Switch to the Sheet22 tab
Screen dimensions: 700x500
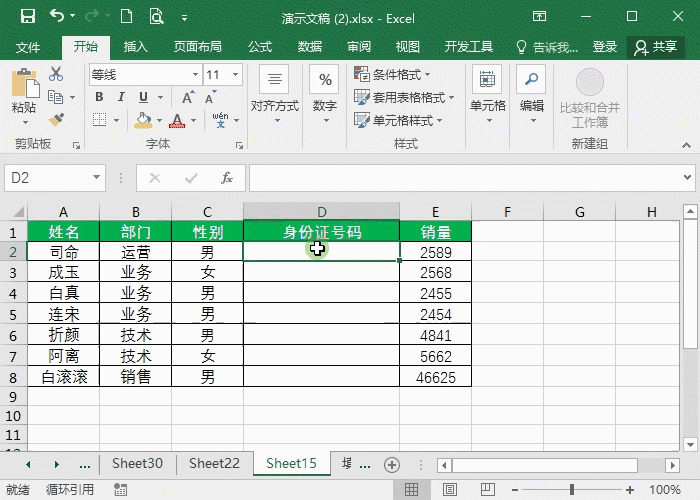(214, 464)
